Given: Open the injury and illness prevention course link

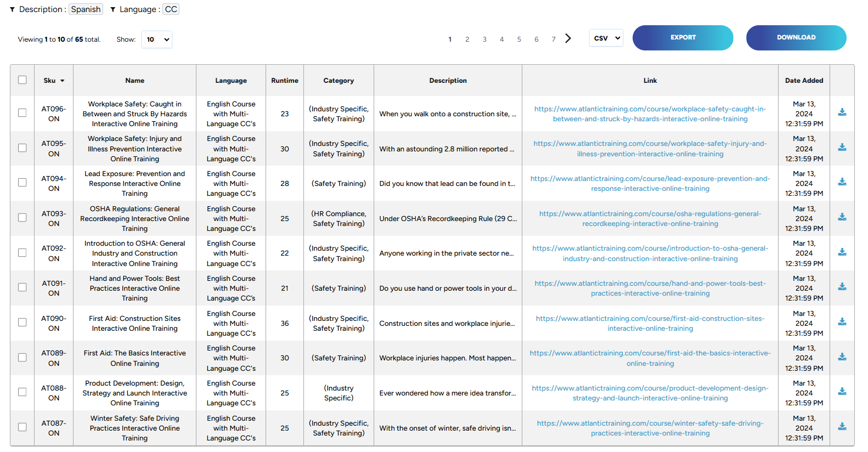Looking at the screenshot, I should coord(650,149).
